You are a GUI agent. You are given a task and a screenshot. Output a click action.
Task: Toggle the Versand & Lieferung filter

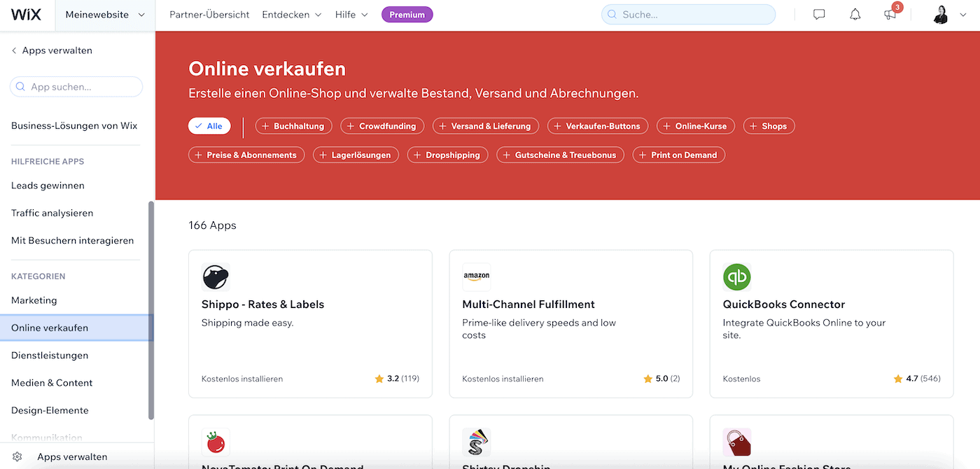coord(486,126)
